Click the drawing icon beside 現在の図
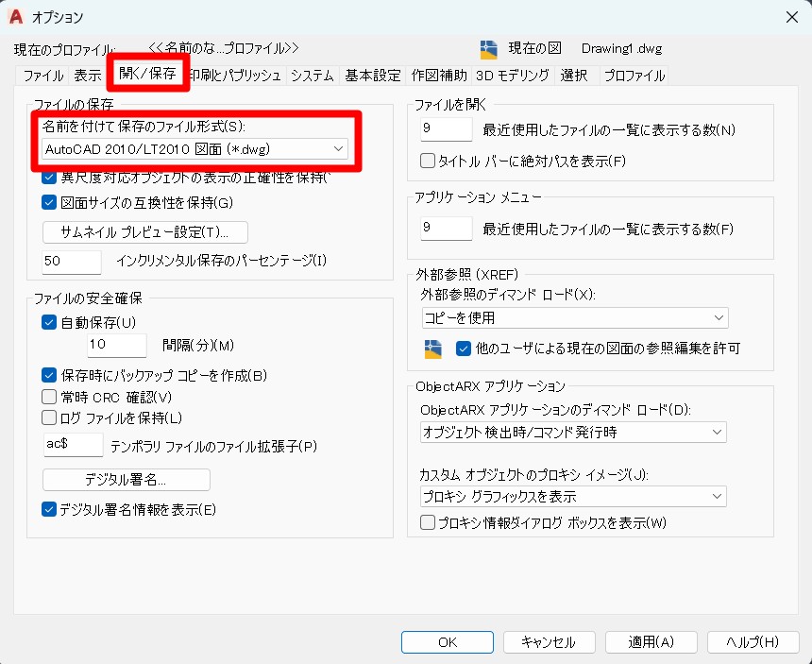 [x=488, y=49]
